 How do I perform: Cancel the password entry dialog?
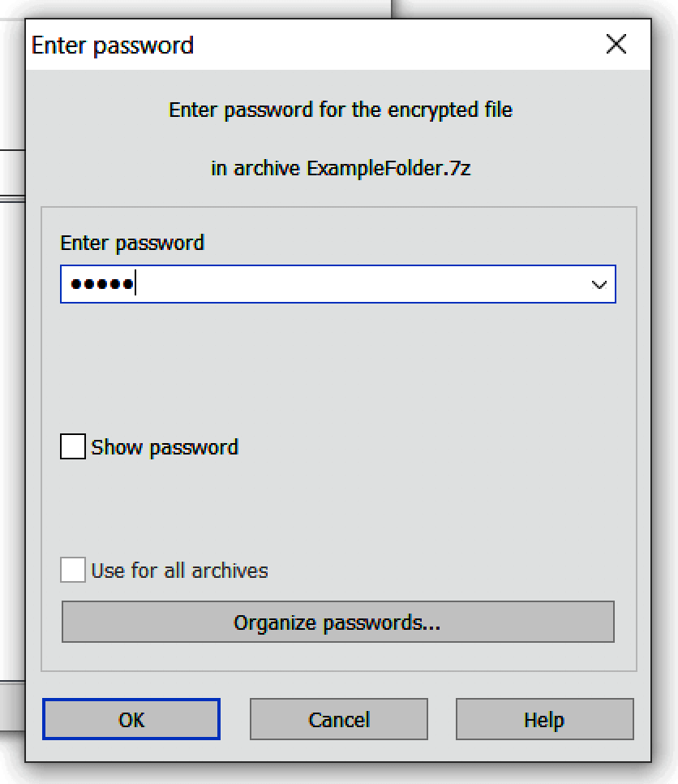click(x=338, y=719)
